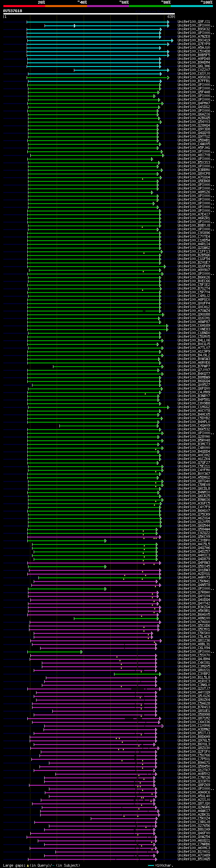Select label UniRef100_Q9Y3D8
This screenshot has width=216, height=868.
[x=194, y=129]
